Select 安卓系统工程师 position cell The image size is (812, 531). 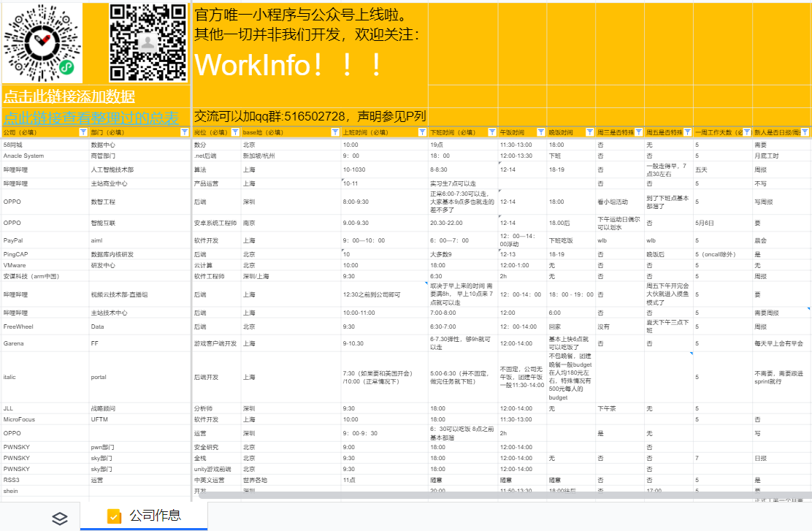click(216, 223)
